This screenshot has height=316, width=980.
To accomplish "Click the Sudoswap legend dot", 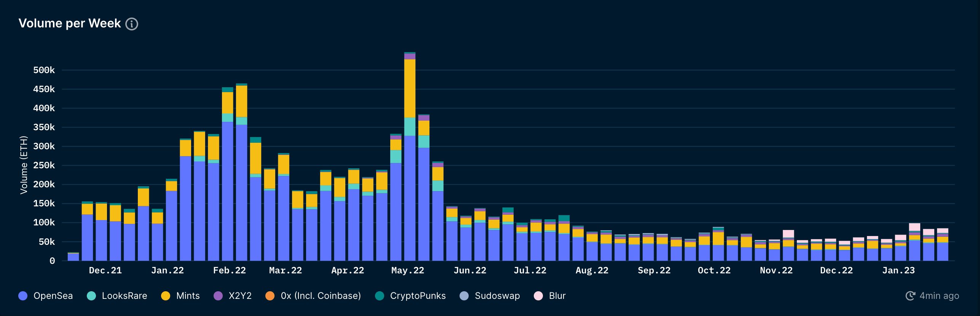I will pos(464,296).
